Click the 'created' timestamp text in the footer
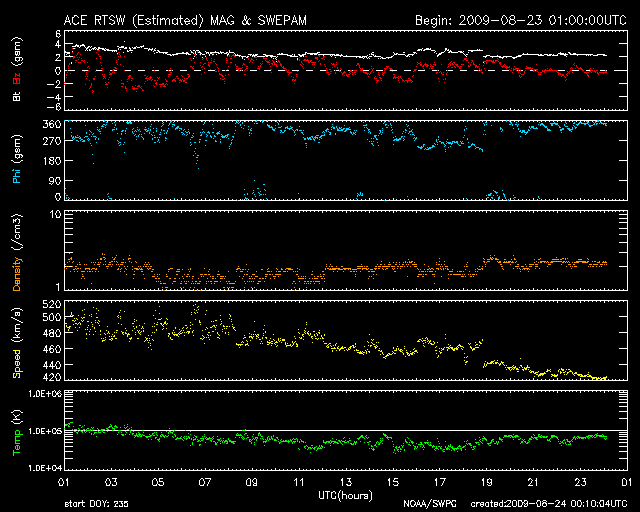Screen dimensions: 640x512 (x=549, y=504)
